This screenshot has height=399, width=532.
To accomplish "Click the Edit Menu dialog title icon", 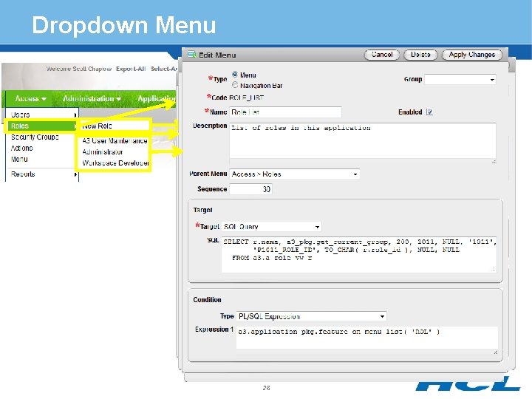I will [x=191, y=54].
